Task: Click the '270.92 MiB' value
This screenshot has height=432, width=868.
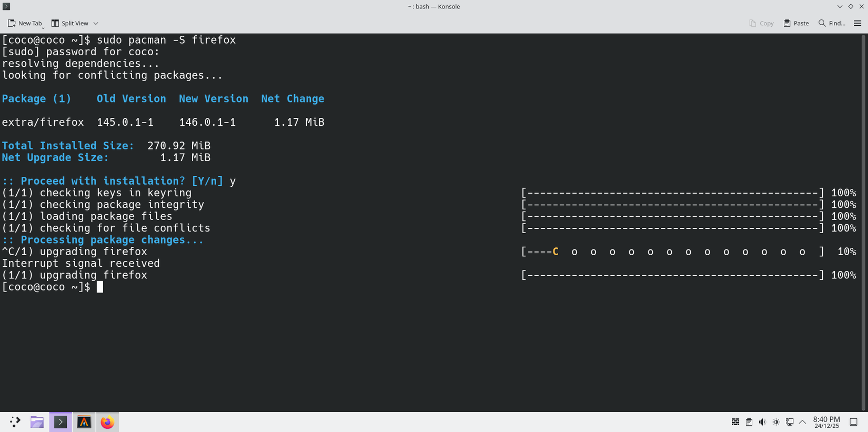Action: coord(179,146)
